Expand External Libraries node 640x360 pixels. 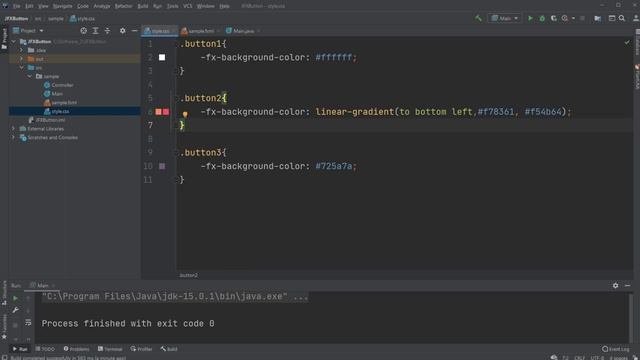tap(13, 129)
